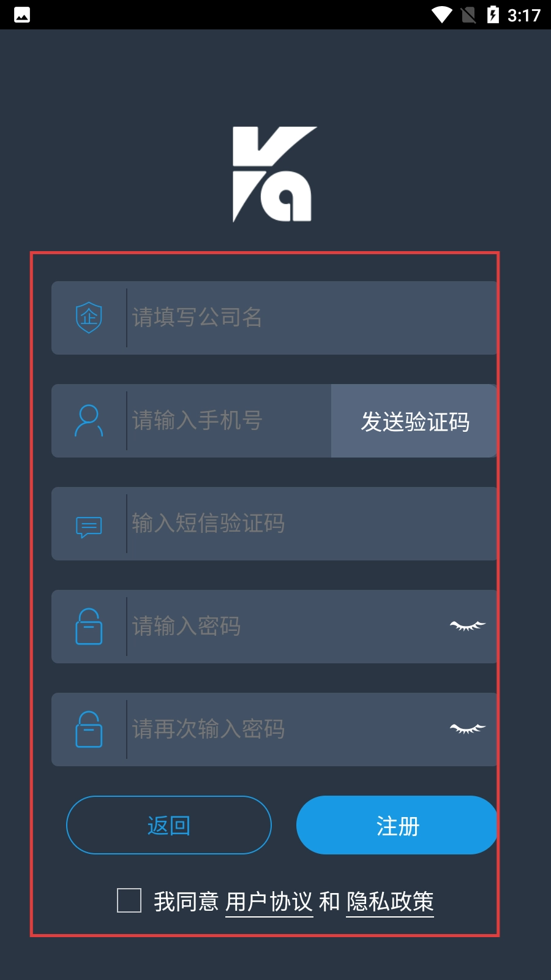Go back with the 返回 button

[169, 825]
